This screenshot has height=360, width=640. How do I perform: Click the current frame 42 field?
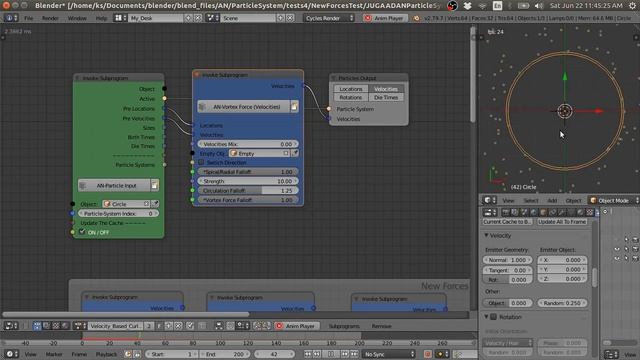(274, 354)
